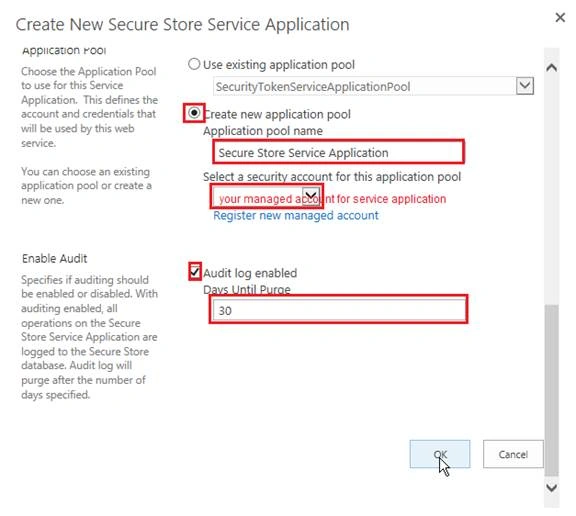Toggle the Audit log enabled checkbox
Screen dimensions: 576x516
[195, 272]
